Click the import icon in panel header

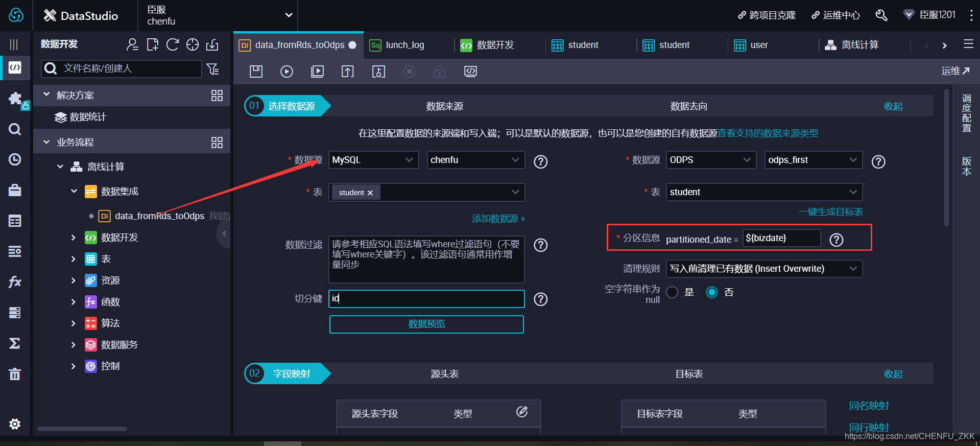212,45
